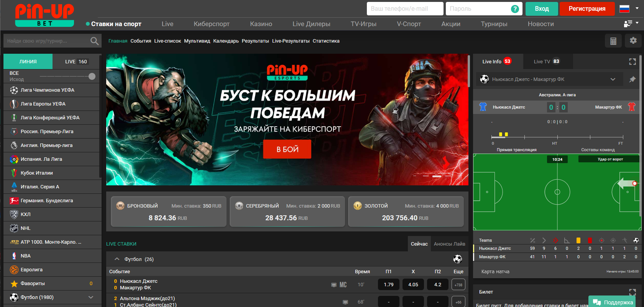644x307 pixels.
Task: Open the ЗОЛОТОЙ jackpot card
Action: click(x=406, y=212)
